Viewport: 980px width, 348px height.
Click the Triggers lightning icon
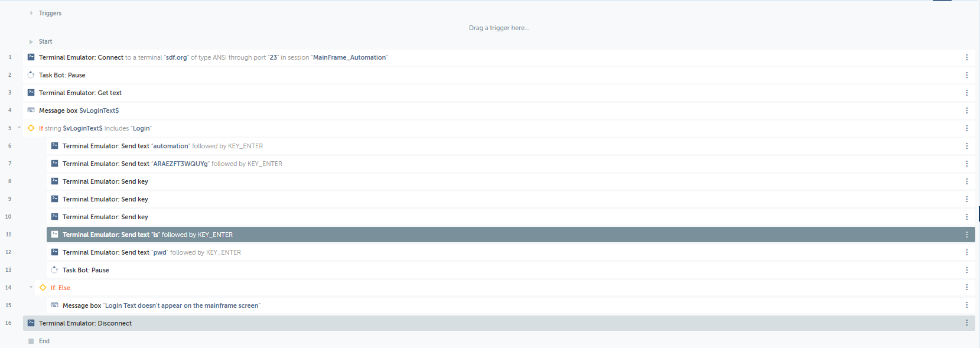(x=31, y=13)
